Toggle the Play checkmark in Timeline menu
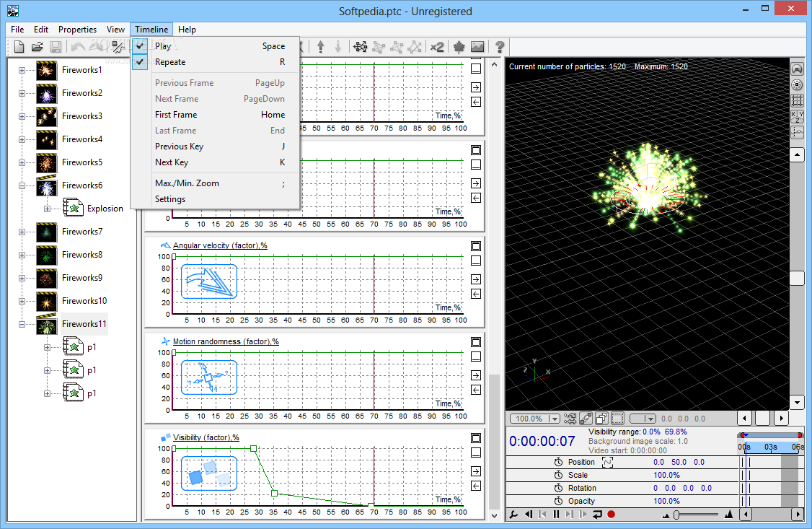This screenshot has height=529, width=812. [x=140, y=46]
